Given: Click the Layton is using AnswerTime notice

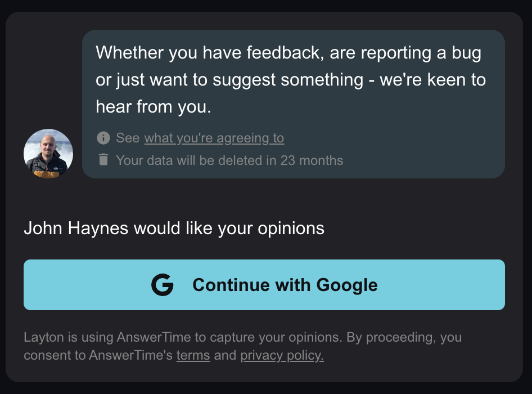Looking at the screenshot, I should pyautogui.click(x=242, y=346).
